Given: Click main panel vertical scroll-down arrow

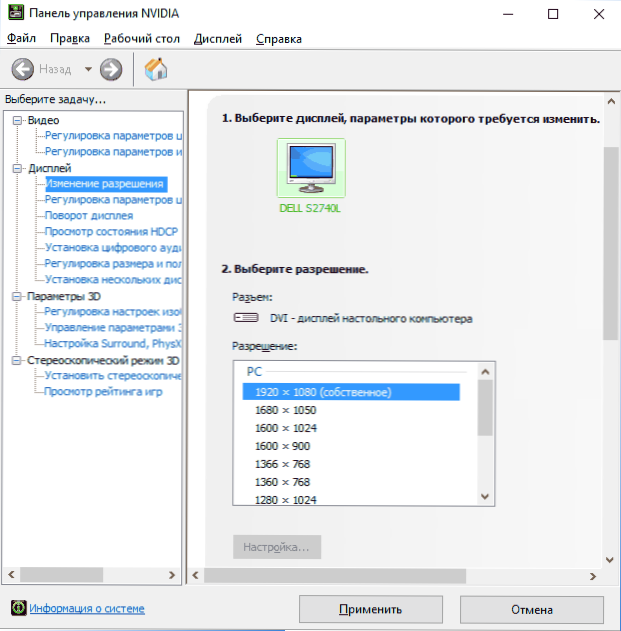Looking at the screenshot, I should [x=610, y=560].
